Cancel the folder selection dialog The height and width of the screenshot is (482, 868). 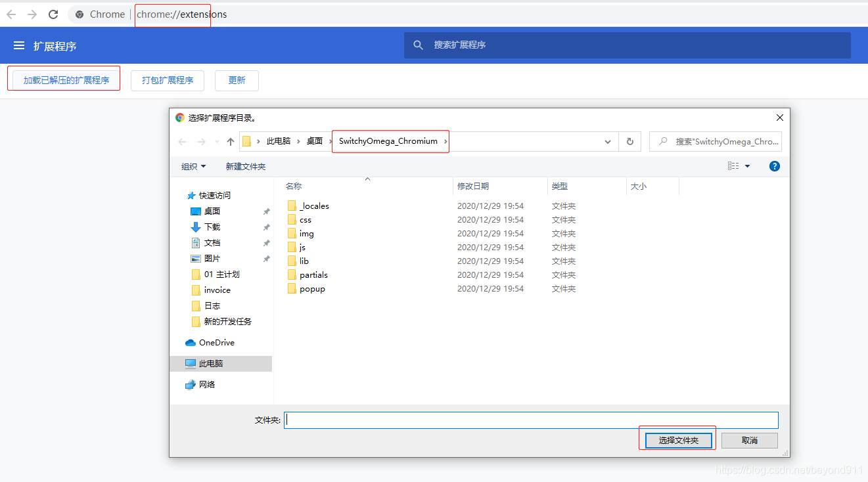[x=750, y=440]
